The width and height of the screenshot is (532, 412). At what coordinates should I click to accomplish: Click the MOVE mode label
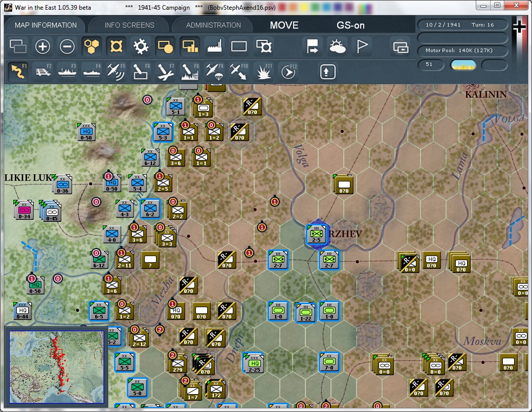click(284, 25)
